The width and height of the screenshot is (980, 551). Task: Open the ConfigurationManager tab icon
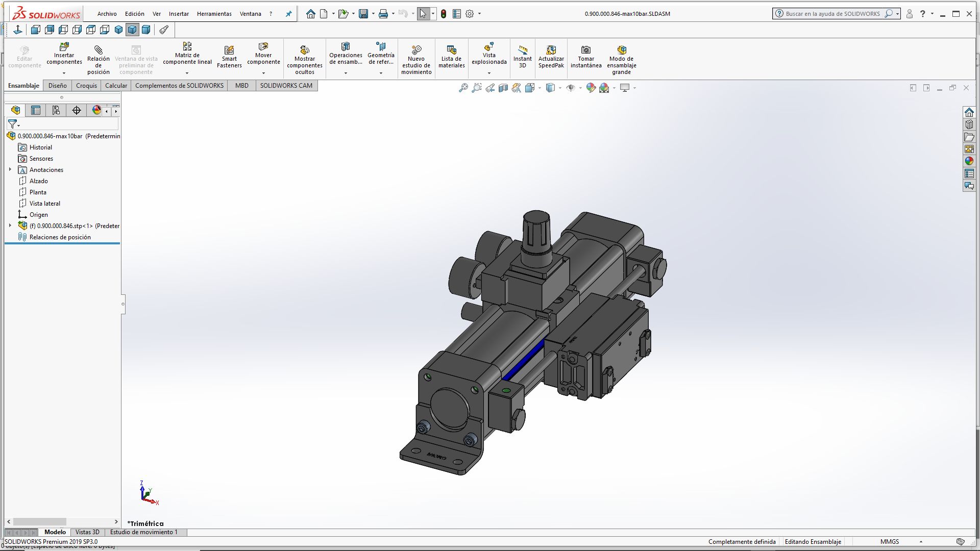pos(56,110)
